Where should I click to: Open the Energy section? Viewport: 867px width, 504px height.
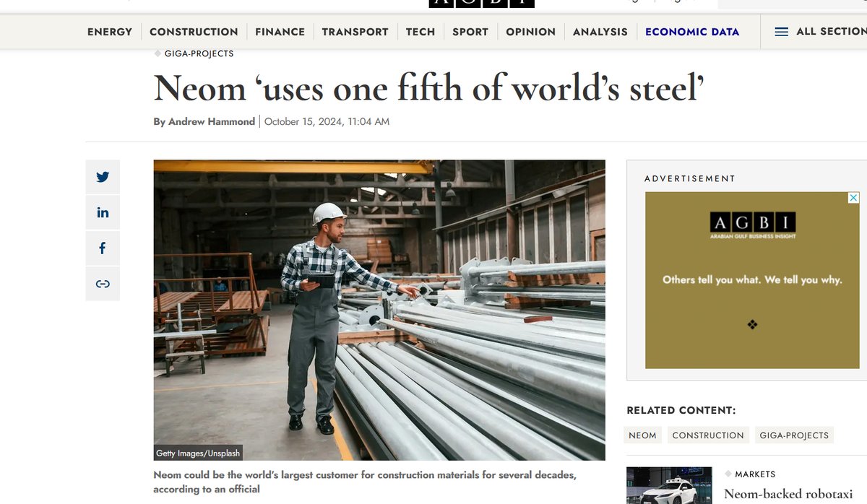pos(110,32)
